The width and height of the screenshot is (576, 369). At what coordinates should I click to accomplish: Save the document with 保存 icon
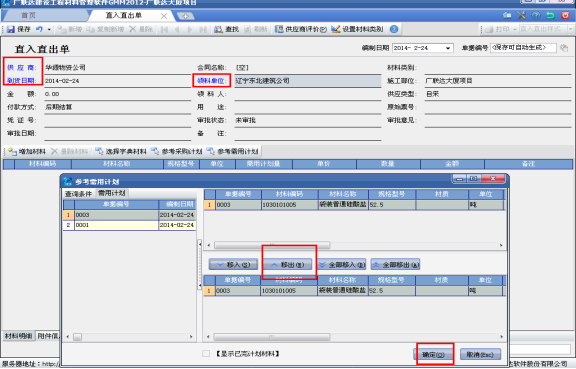18,29
